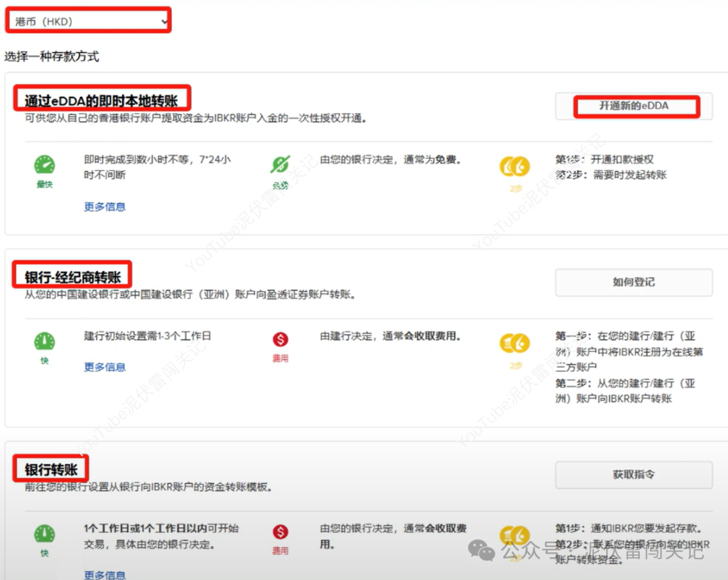
Task: Select the 银行-经纪商转账 deposit option
Action: 72,274
